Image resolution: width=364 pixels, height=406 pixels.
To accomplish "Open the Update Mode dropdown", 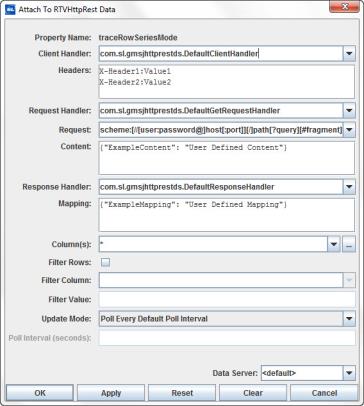I will coord(349,319).
